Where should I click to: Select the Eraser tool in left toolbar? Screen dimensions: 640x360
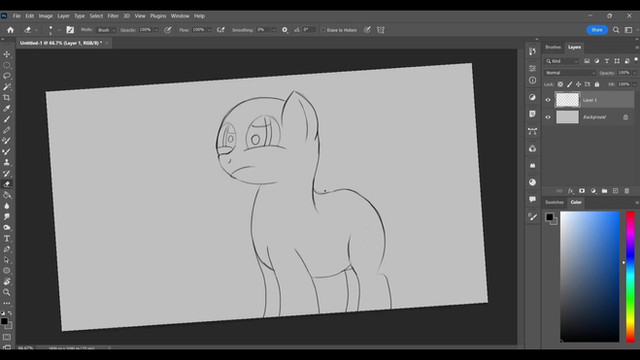(x=7, y=184)
